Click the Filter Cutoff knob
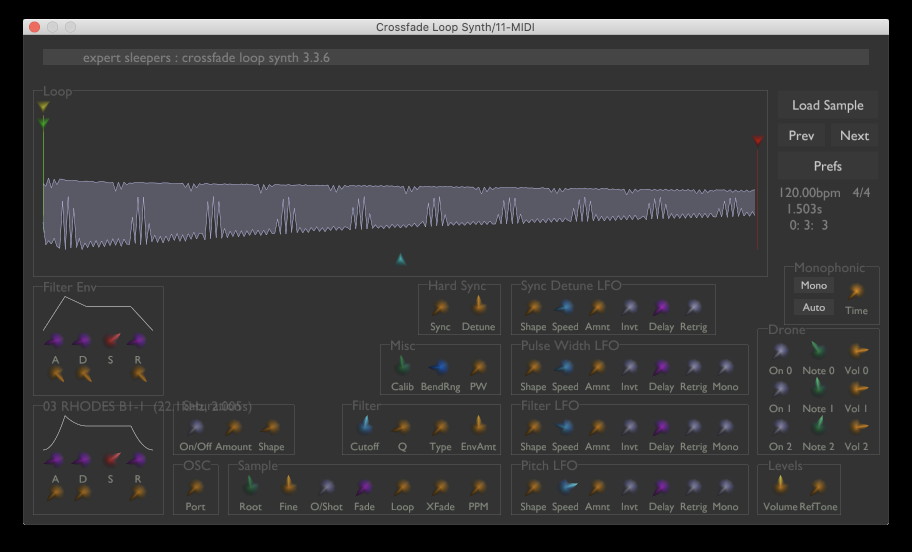Image resolution: width=912 pixels, height=552 pixels. click(x=365, y=426)
